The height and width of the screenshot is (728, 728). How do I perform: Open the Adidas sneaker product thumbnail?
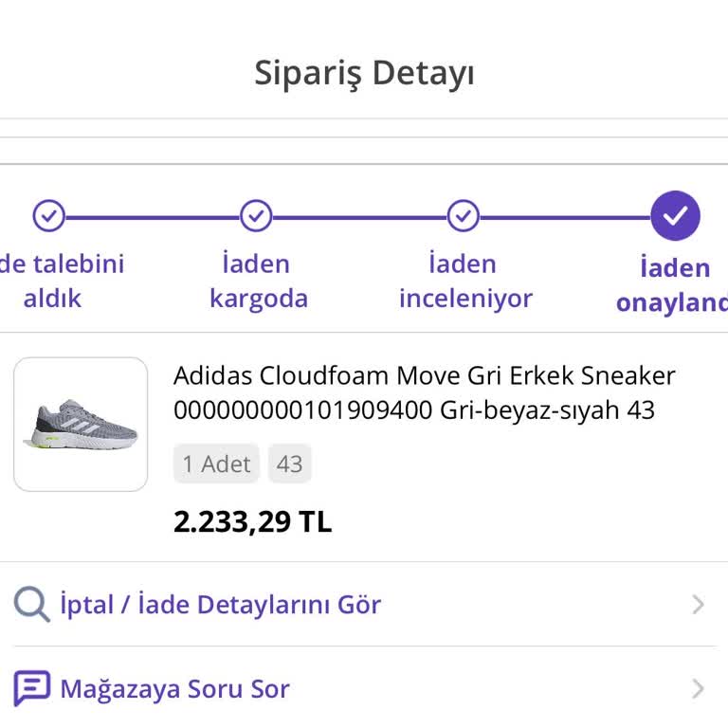coord(81,425)
